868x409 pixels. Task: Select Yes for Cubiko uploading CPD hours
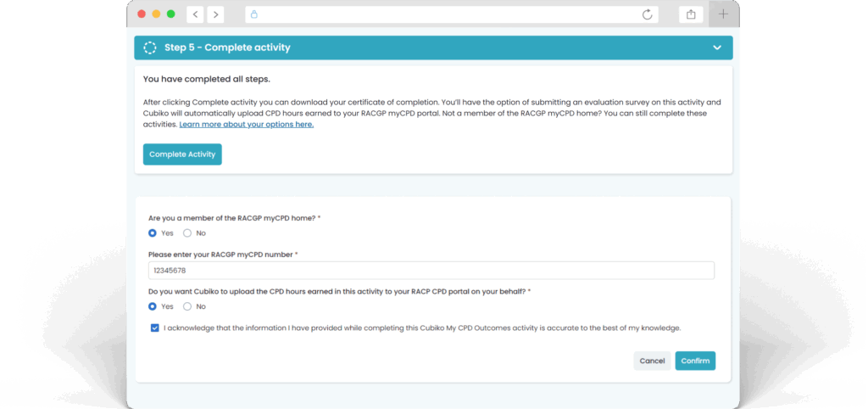153,306
